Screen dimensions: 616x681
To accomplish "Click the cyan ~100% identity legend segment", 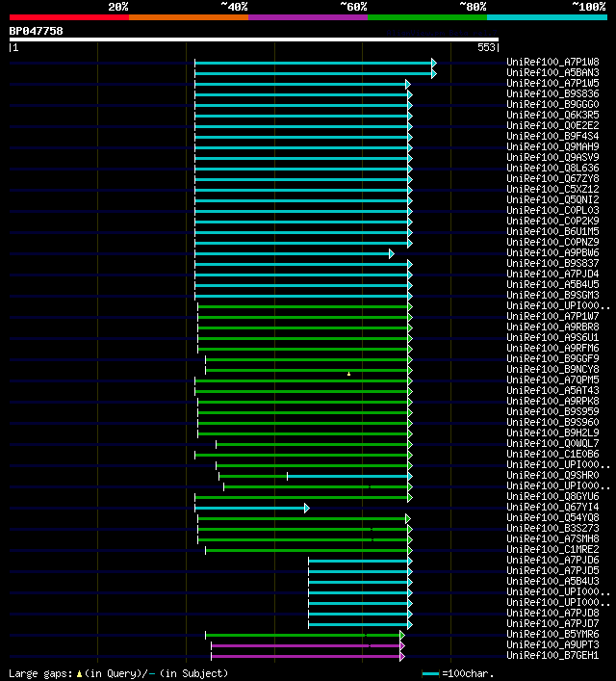I will (x=547, y=17).
